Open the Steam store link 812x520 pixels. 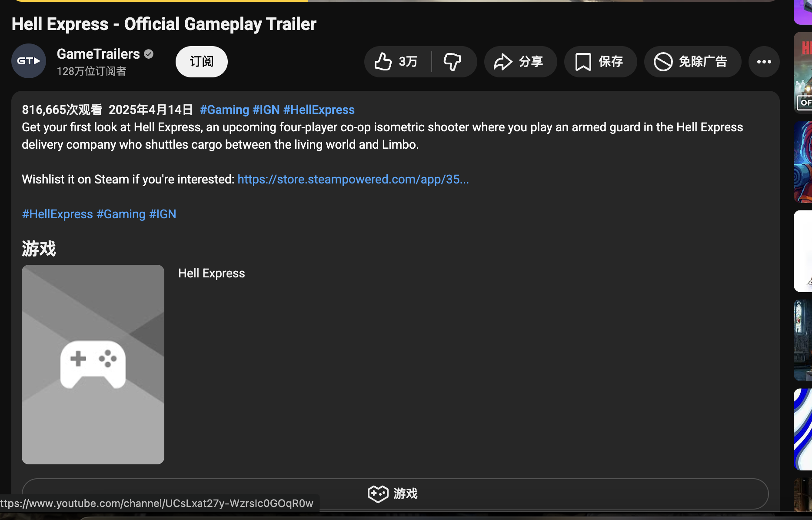click(x=353, y=179)
